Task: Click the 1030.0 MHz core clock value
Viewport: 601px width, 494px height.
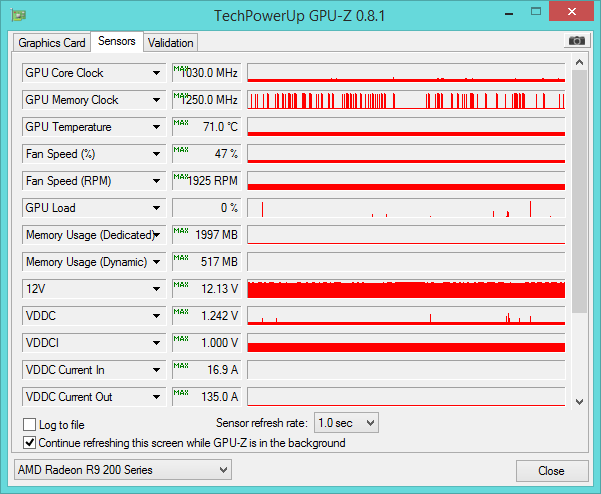Action: [207, 73]
